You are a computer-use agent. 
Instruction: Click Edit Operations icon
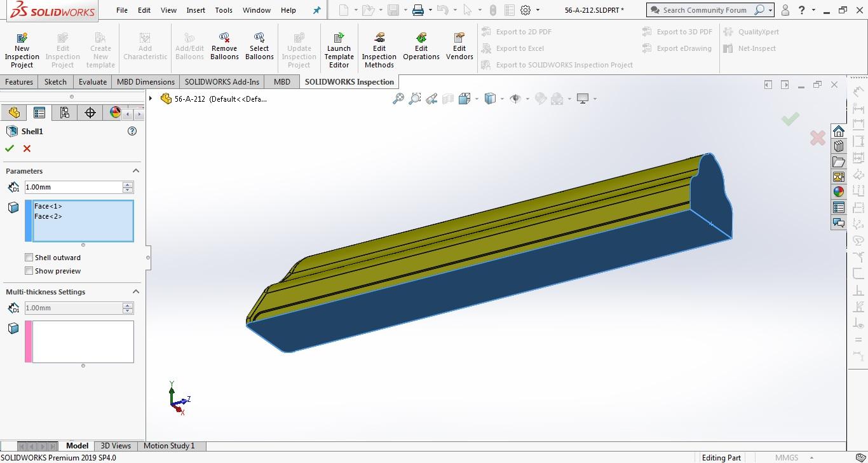pyautogui.click(x=421, y=48)
